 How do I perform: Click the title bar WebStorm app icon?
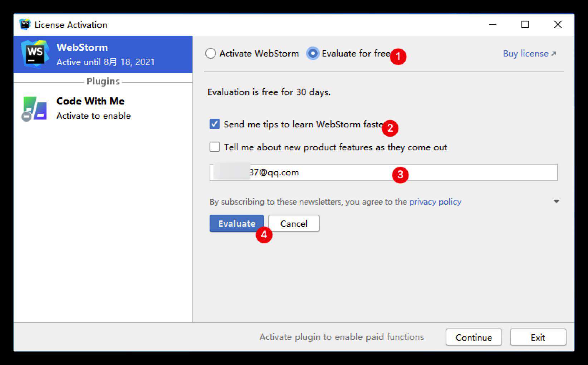25,24
